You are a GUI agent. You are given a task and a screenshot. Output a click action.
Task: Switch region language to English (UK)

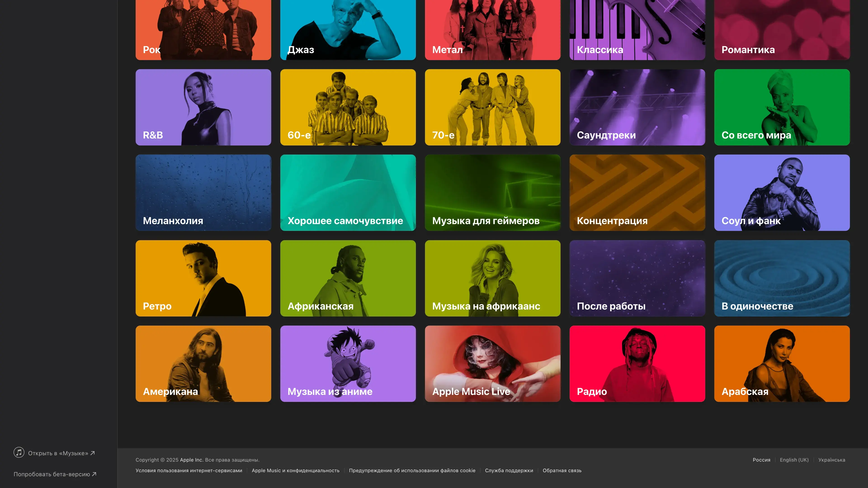[x=794, y=460]
